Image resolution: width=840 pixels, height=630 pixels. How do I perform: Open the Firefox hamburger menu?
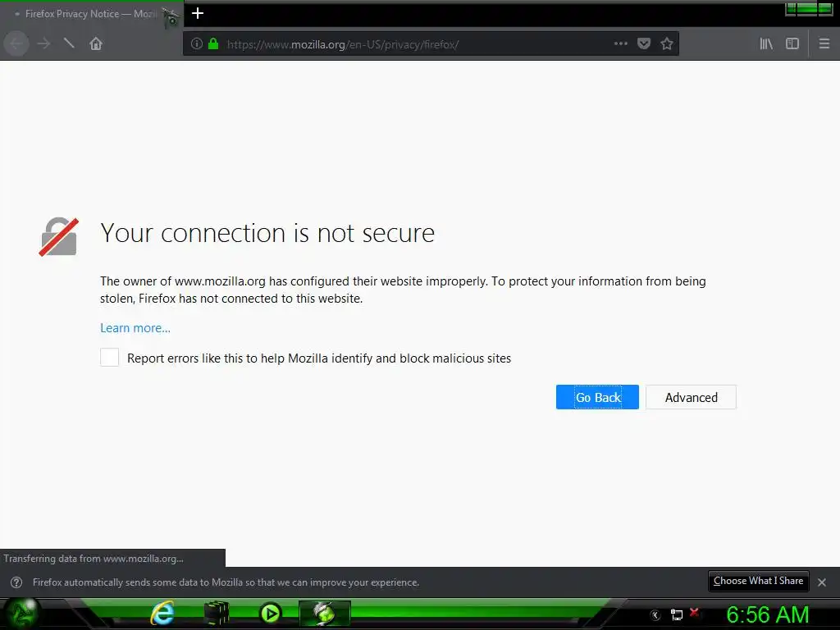coord(824,44)
